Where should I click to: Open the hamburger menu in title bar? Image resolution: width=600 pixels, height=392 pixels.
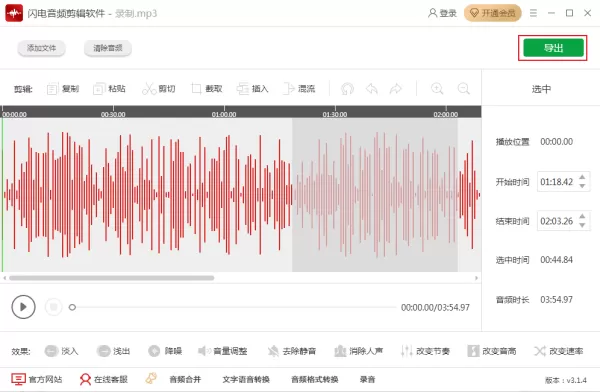tap(533, 13)
